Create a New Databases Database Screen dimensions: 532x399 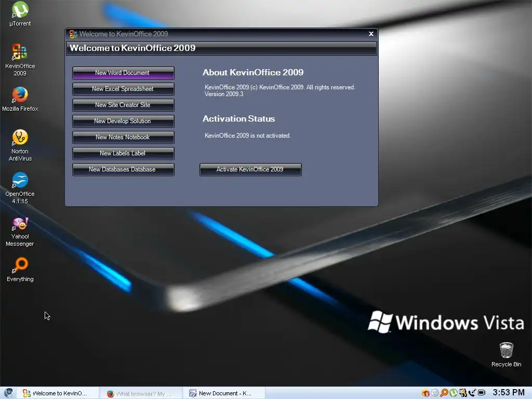(x=123, y=170)
